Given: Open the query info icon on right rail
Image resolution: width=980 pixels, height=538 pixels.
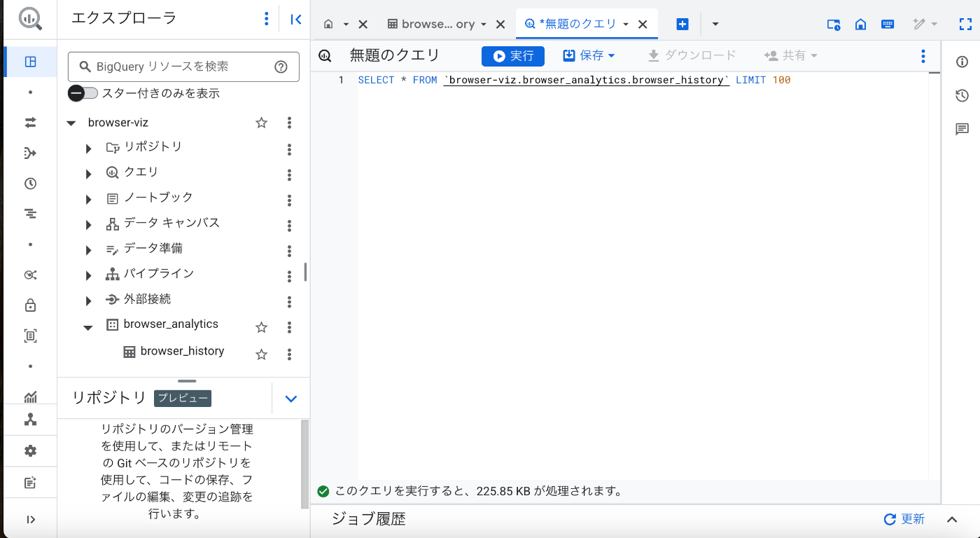Looking at the screenshot, I should [962, 62].
